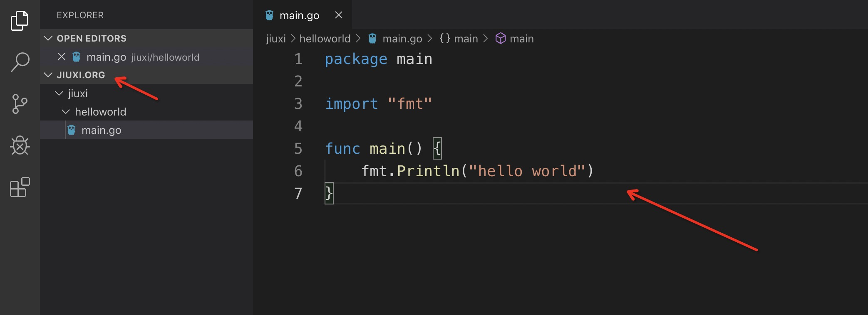Open the Search view in the activity bar
868x315 pixels.
pyautogui.click(x=20, y=62)
